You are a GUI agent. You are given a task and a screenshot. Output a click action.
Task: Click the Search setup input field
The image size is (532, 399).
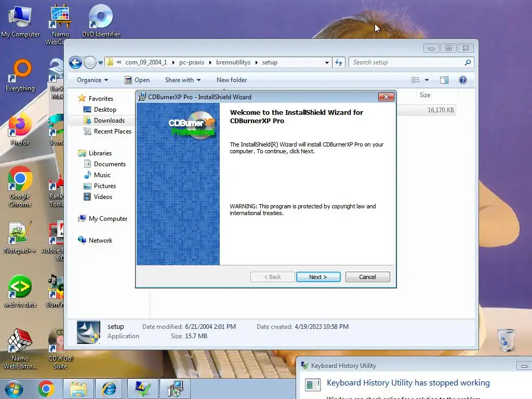pos(407,62)
